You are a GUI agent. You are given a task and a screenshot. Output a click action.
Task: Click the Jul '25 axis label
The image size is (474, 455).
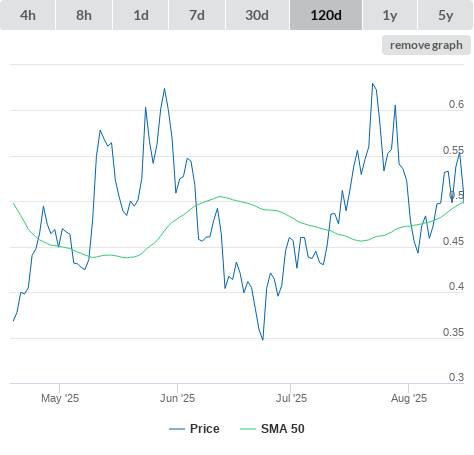pos(291,398)
